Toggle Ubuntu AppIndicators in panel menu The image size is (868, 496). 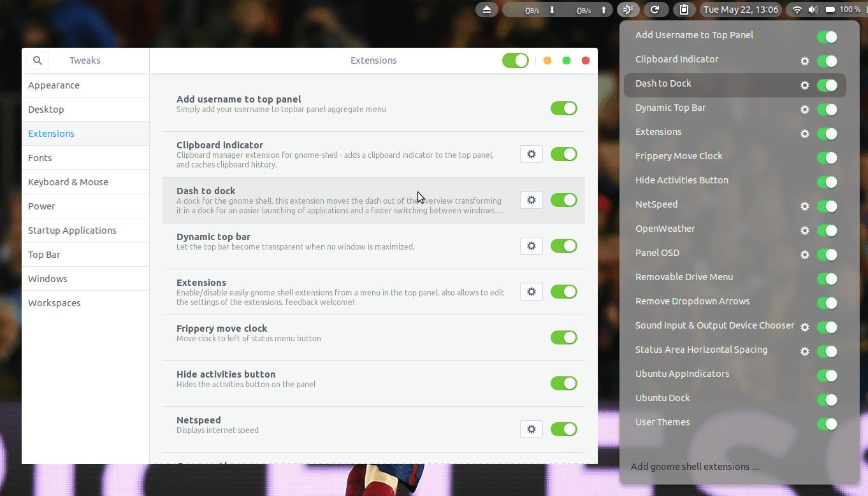coord(827,376)
